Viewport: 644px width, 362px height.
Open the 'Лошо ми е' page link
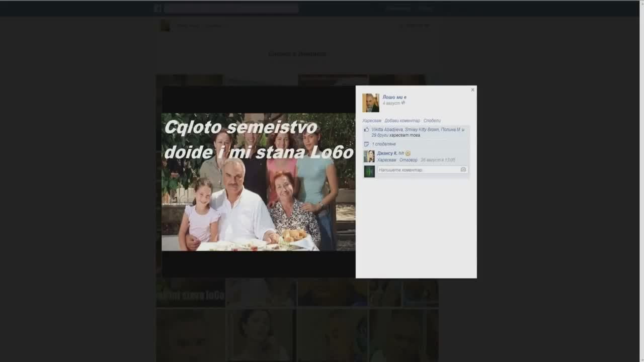394,97
